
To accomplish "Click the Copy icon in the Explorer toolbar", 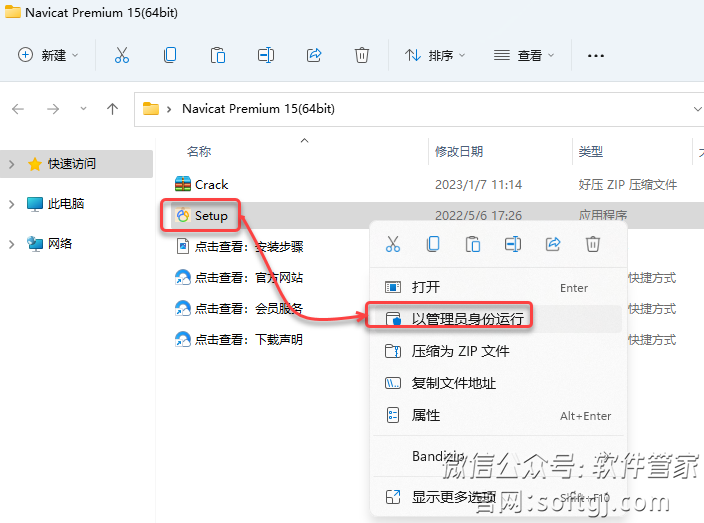I will tap(170, 55).
